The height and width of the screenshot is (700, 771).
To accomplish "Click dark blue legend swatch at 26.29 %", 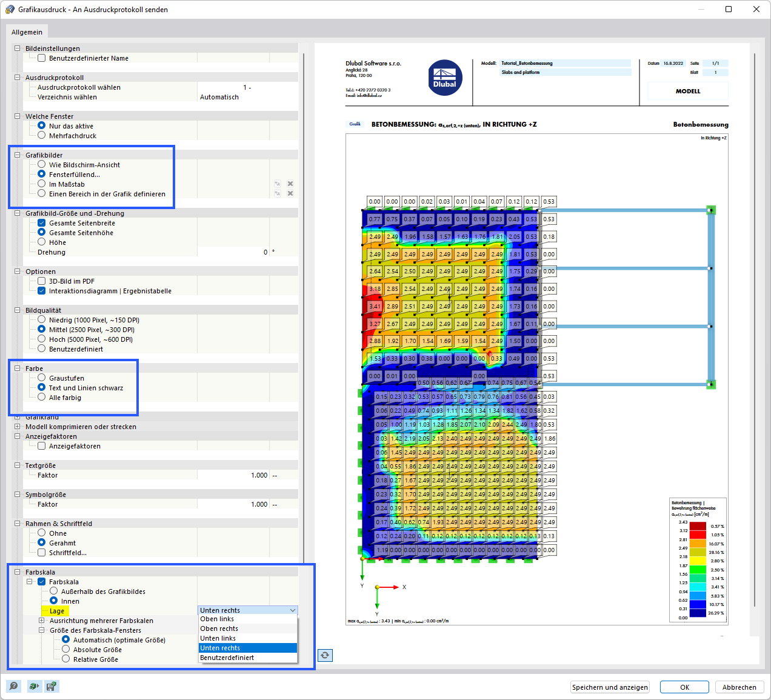I will (x=698, y=613).
